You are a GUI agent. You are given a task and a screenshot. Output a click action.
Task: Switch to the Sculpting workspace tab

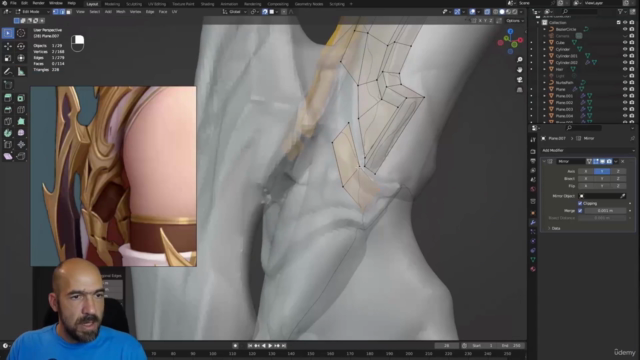133,4
